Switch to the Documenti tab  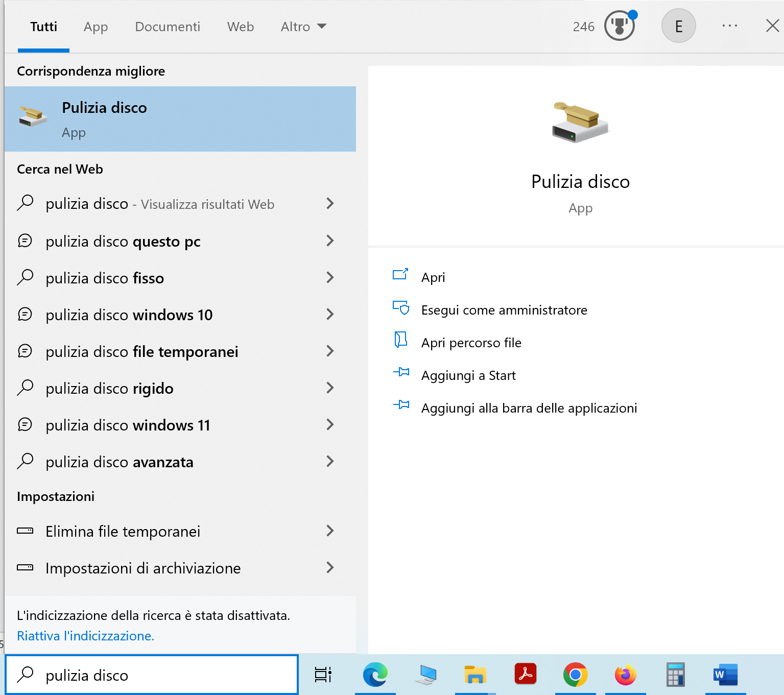(x=168, y=27)
